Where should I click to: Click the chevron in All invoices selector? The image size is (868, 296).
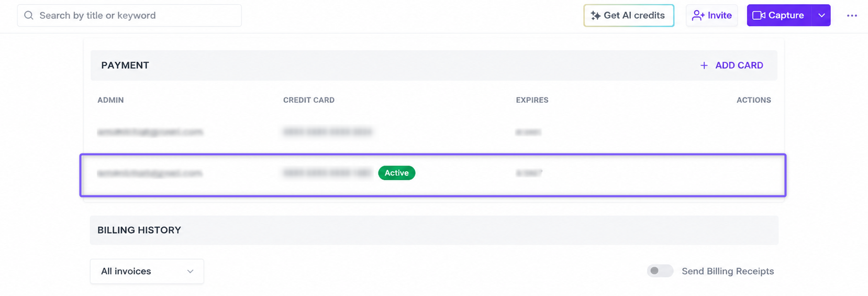[x=191, y=271]
